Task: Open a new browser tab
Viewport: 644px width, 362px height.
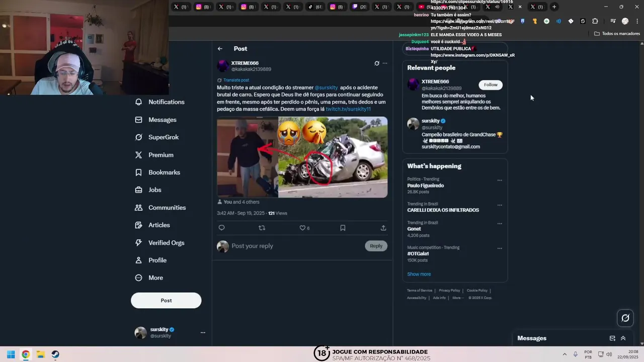Action: (x=554, y=7)
